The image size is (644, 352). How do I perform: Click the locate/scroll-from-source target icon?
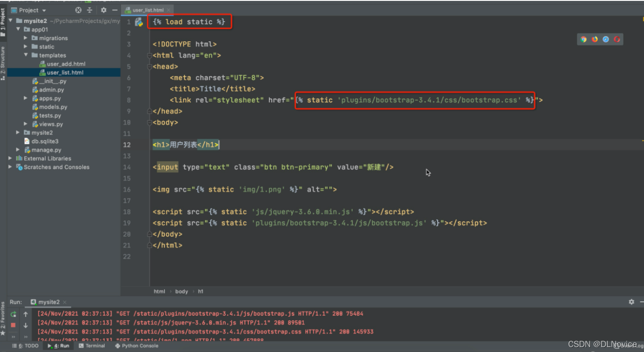coord(79,10)
